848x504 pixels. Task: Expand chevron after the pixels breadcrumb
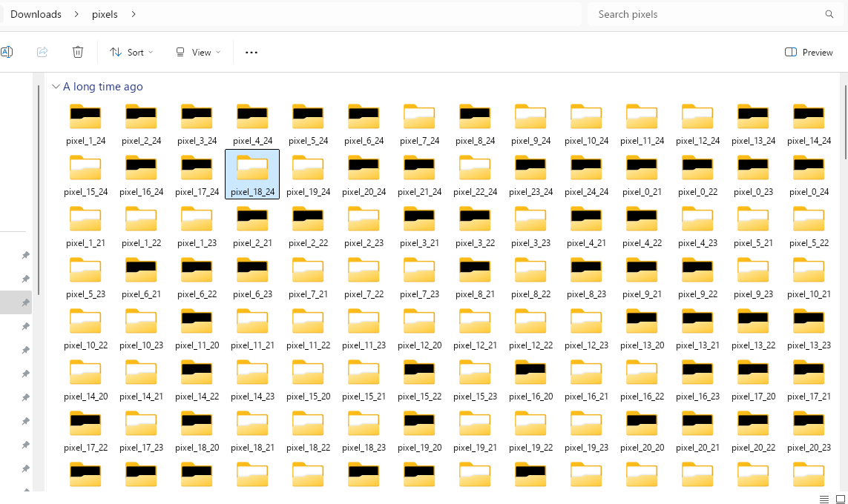coord(134,15)
